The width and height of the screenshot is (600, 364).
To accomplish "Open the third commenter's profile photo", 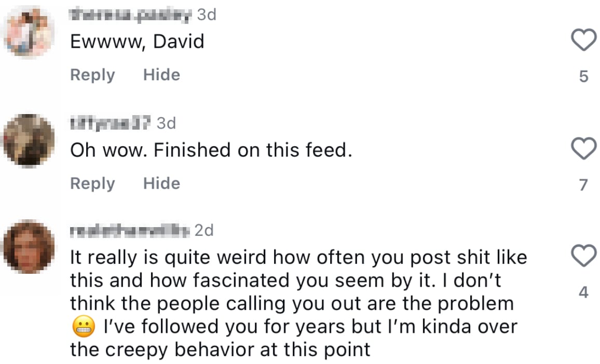I will [29, 247].
